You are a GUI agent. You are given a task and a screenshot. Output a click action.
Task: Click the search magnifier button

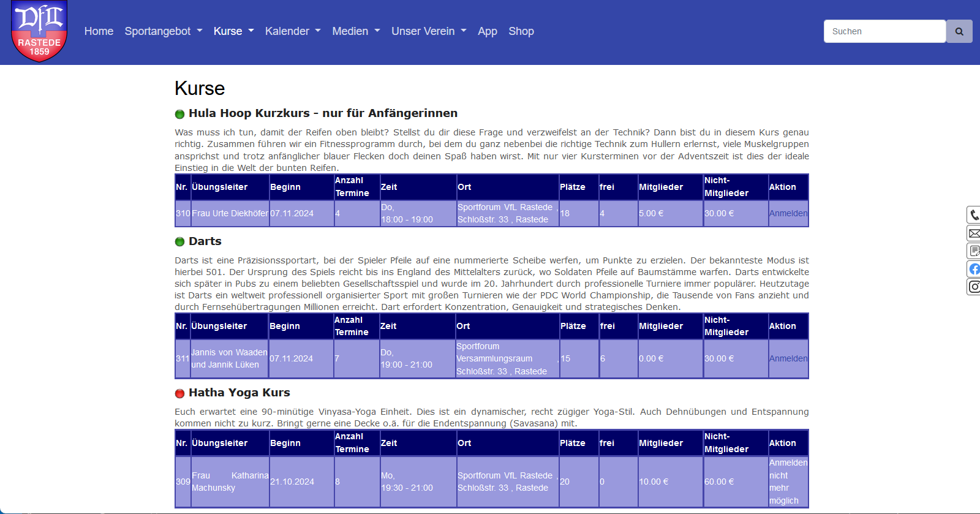(x=959, y=31)
